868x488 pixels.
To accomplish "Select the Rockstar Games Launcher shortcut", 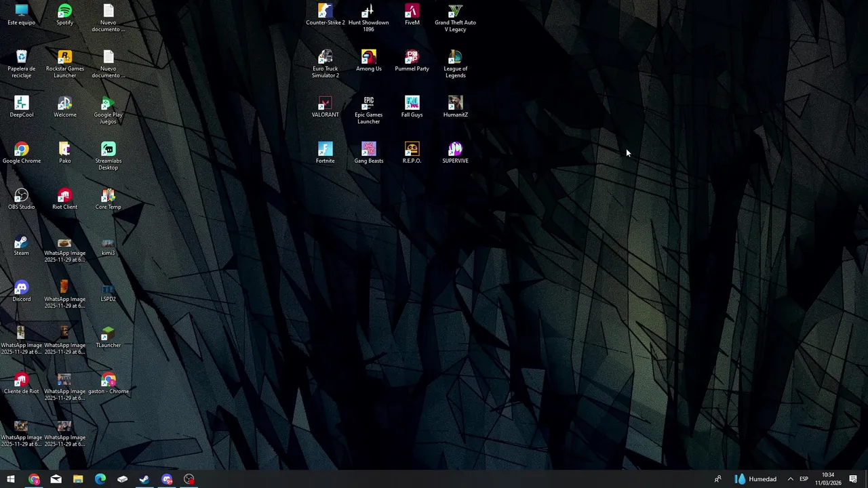I will tap(65, 64).
